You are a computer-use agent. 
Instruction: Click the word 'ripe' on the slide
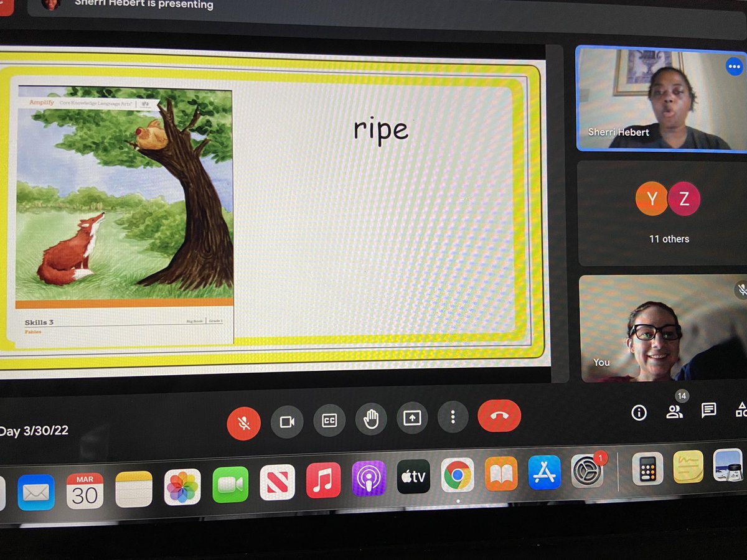[x=381, y=130]
